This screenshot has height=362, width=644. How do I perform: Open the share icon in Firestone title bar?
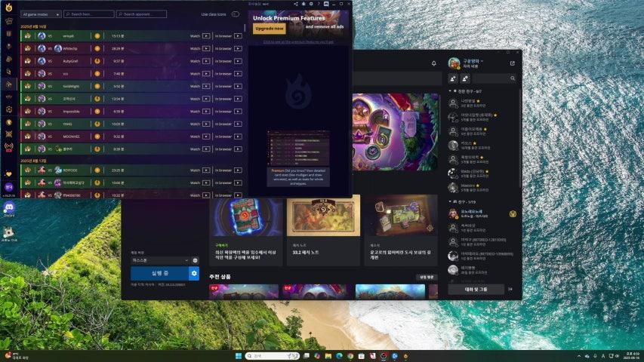(296, 4)
